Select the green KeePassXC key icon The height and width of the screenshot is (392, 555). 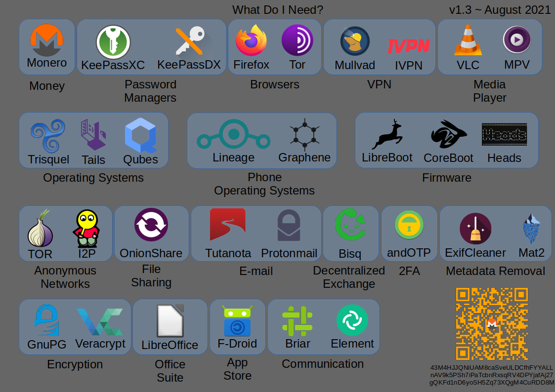113,42
